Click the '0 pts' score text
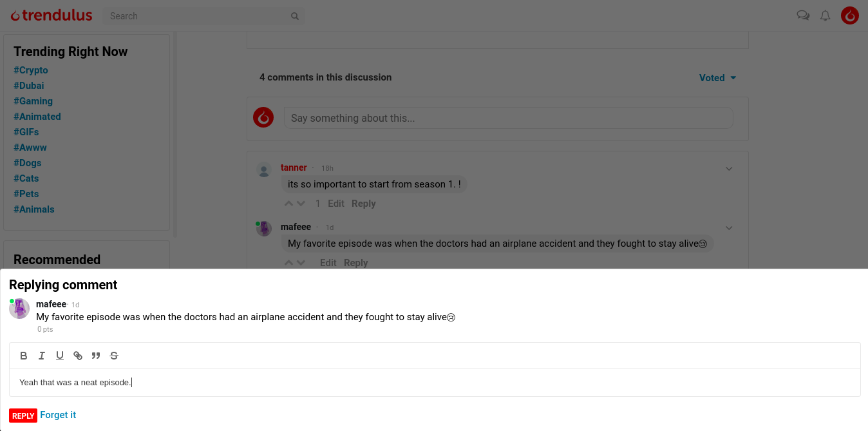The image size is (868, 431). (x=45, y=329)
